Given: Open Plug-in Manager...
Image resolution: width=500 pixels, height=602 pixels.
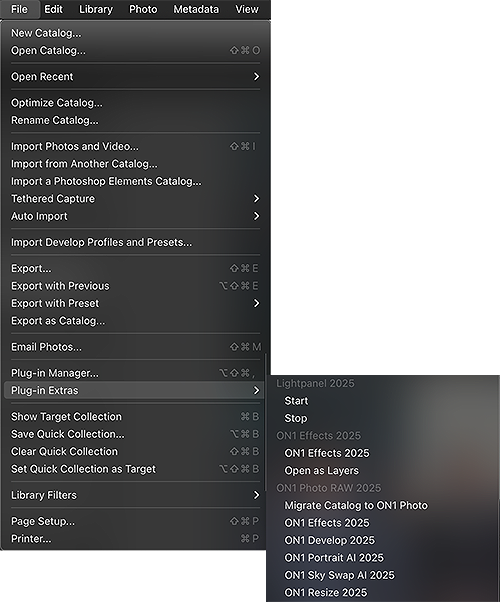Looking at the screenshot, I should tap(135, 373).
